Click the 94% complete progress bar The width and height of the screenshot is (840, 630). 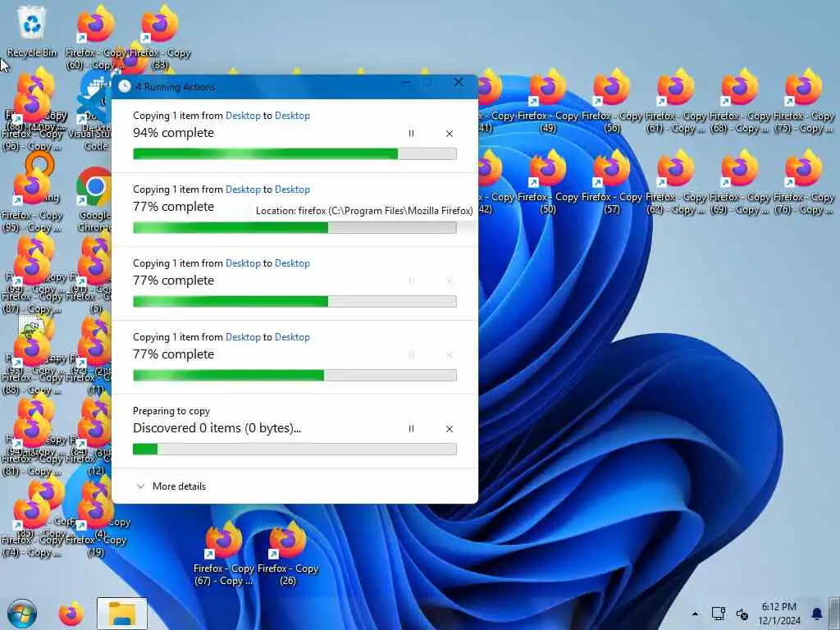point(294,154)
